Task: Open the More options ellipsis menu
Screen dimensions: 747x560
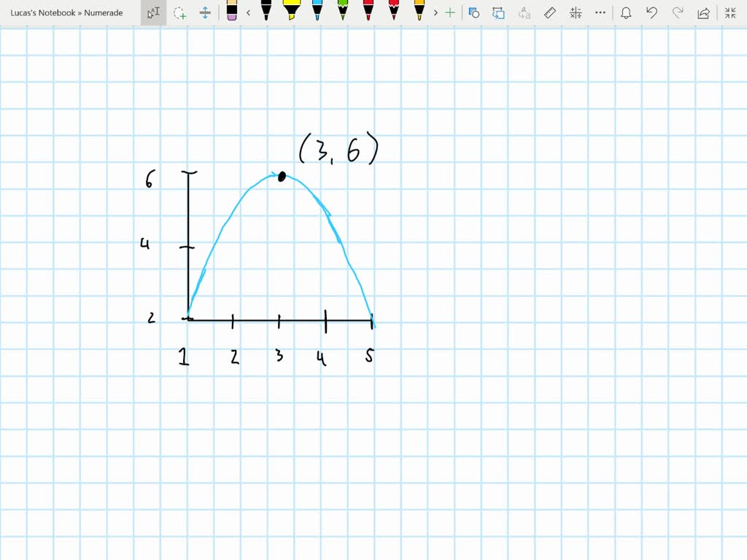Action: (x=600, y=12)
